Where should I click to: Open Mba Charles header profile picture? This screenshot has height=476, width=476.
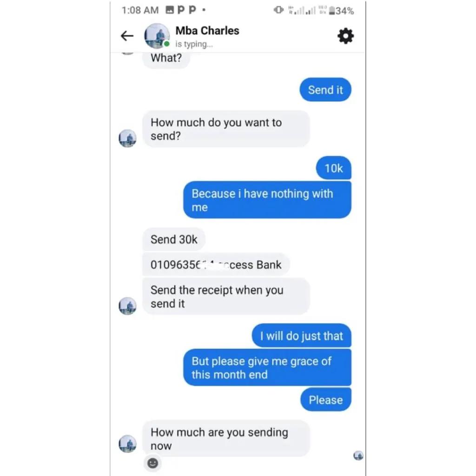tap(157, 36)
